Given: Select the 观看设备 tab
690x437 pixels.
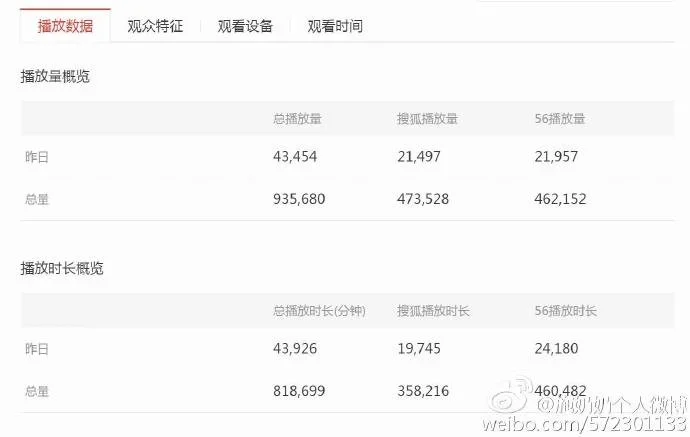Looking at the screenshot, I should pyautogui.click(x=245, y=26).
